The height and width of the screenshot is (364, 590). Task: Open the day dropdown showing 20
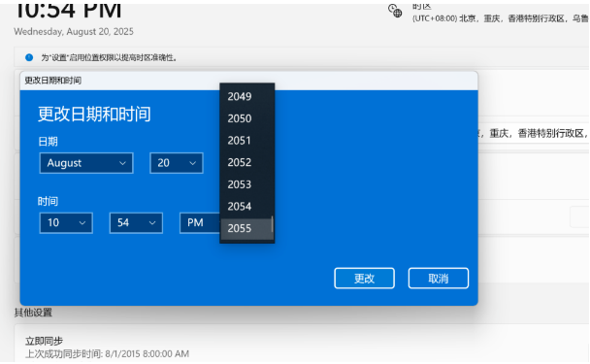(x=177, y=163)
